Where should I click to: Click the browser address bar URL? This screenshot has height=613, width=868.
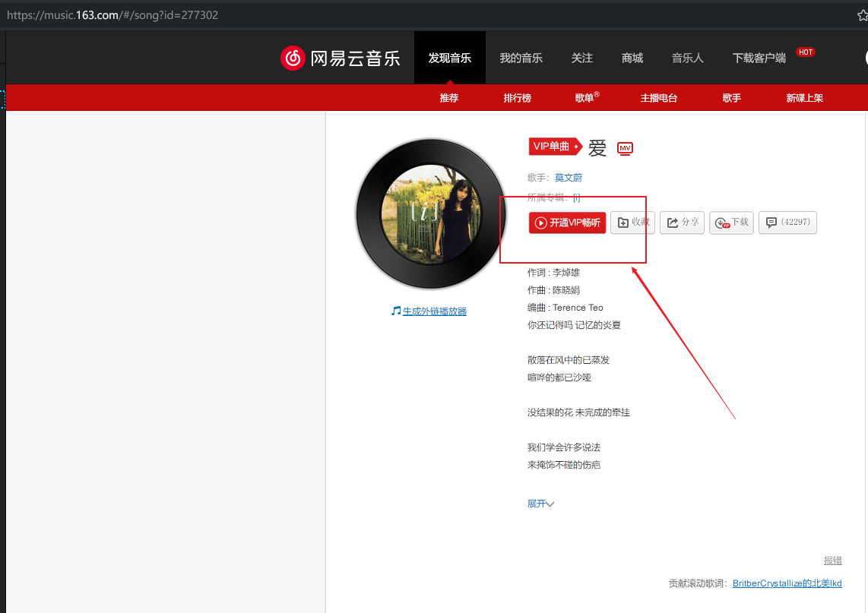tap(112, 15)
